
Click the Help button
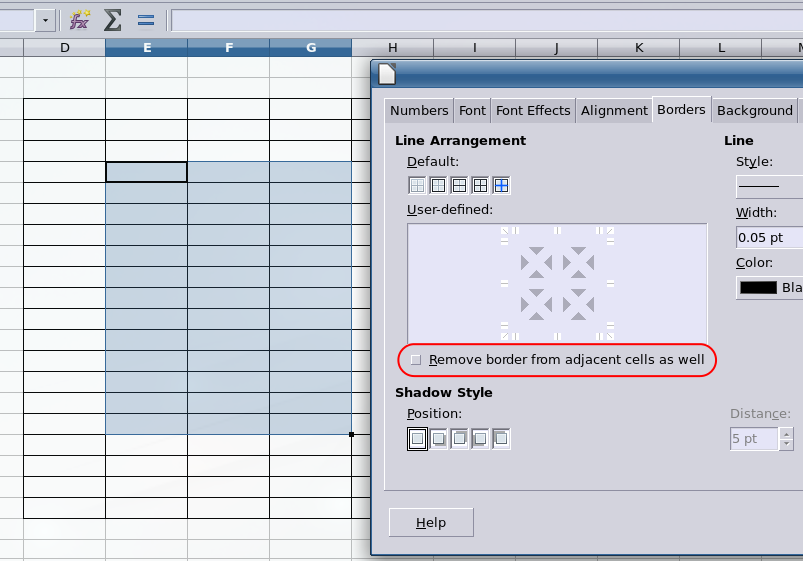coord(431,523)
